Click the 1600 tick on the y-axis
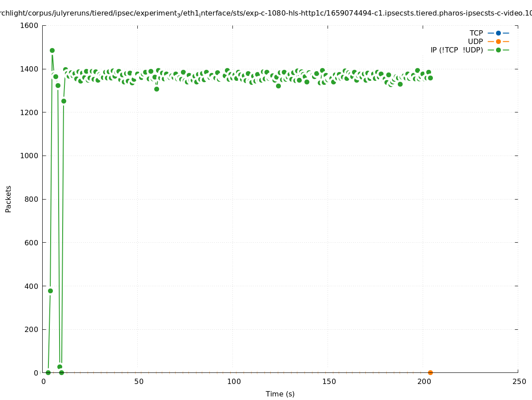Screen dimensions: 532x400 tap(30, 25)
